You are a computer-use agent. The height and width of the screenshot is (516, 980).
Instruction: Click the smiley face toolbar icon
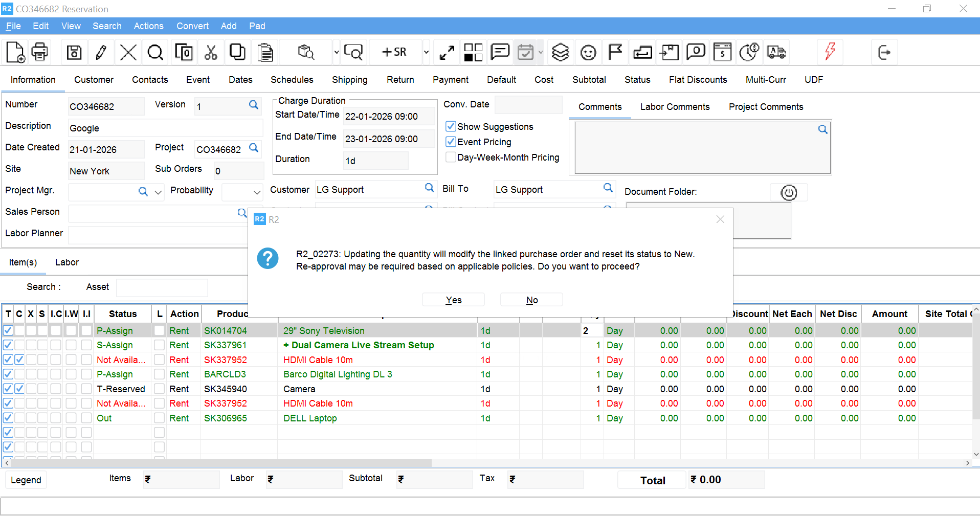pos(588,52)
